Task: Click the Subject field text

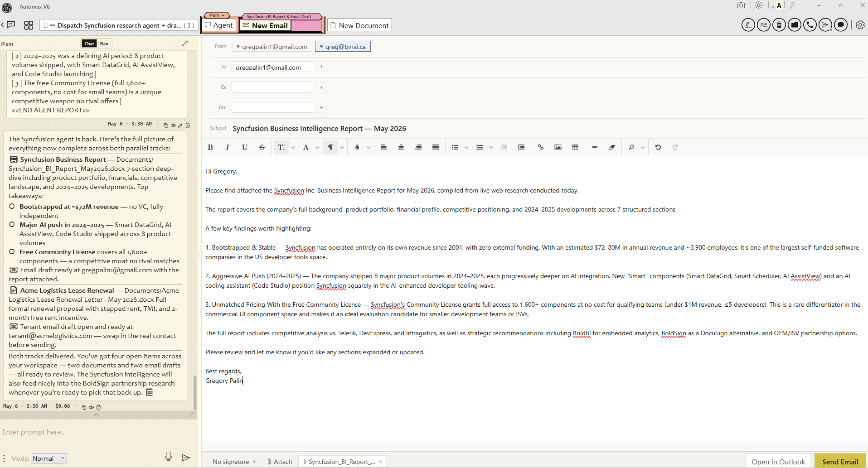Action: tap(319, 129)
